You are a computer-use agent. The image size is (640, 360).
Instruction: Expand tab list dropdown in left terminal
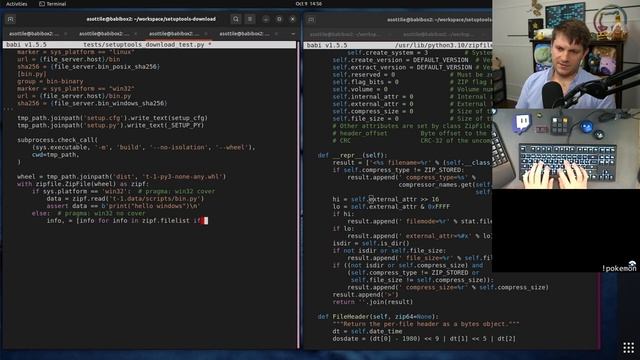[293, 34]
